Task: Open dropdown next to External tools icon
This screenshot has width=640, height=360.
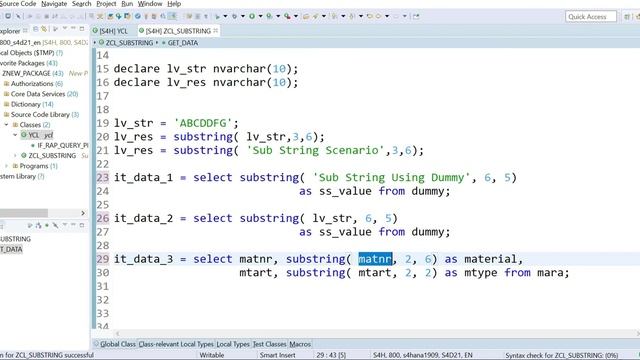Action: (296, 16)
